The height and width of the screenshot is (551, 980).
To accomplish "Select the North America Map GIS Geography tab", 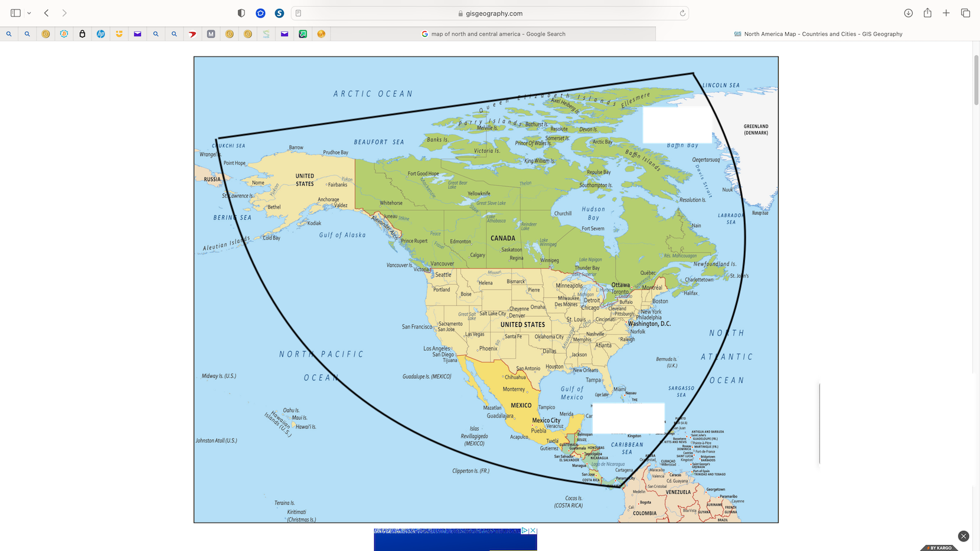I will point(818,34).
